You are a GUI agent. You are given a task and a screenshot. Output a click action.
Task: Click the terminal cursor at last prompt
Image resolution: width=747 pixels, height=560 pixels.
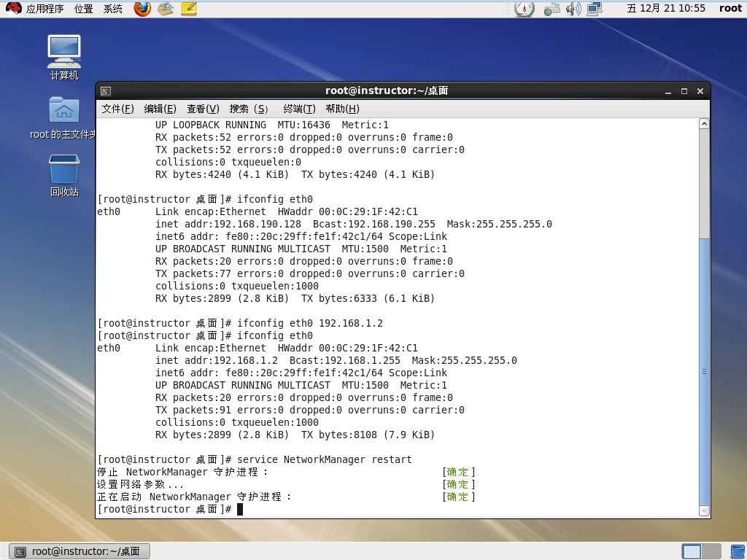point(240,509)
